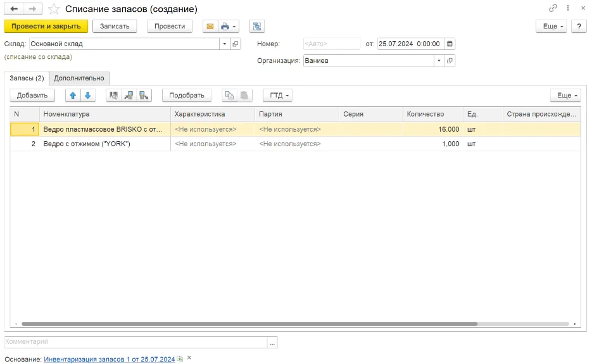Screen dimensions: 592x364
Task: Open the three-dots window menu
Action: 568,8
